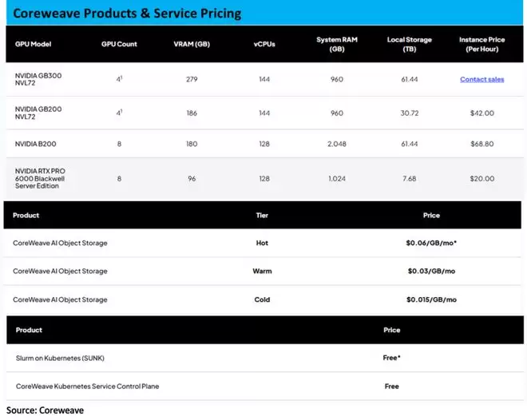Screen dimensions: 527x420
Task: Select the NVIDIA GB300 NVL72 row label
Action: (38, 80)
